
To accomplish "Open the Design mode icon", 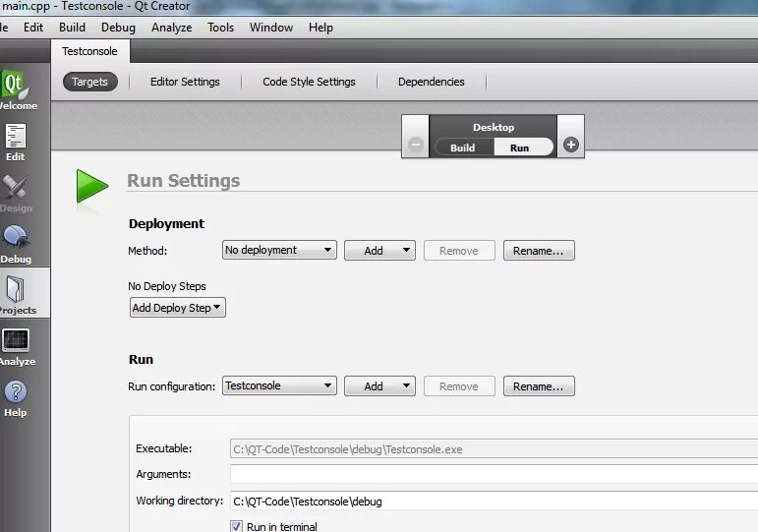I will [16, 193].
